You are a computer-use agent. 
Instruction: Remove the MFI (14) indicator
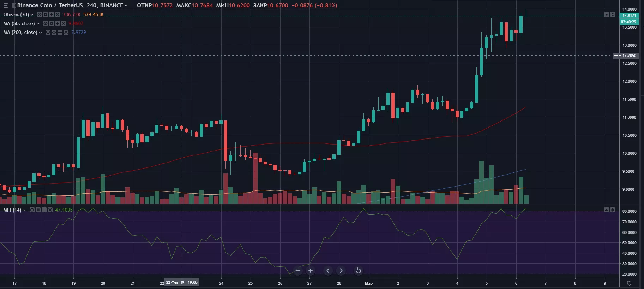click(x=50, y=210)
